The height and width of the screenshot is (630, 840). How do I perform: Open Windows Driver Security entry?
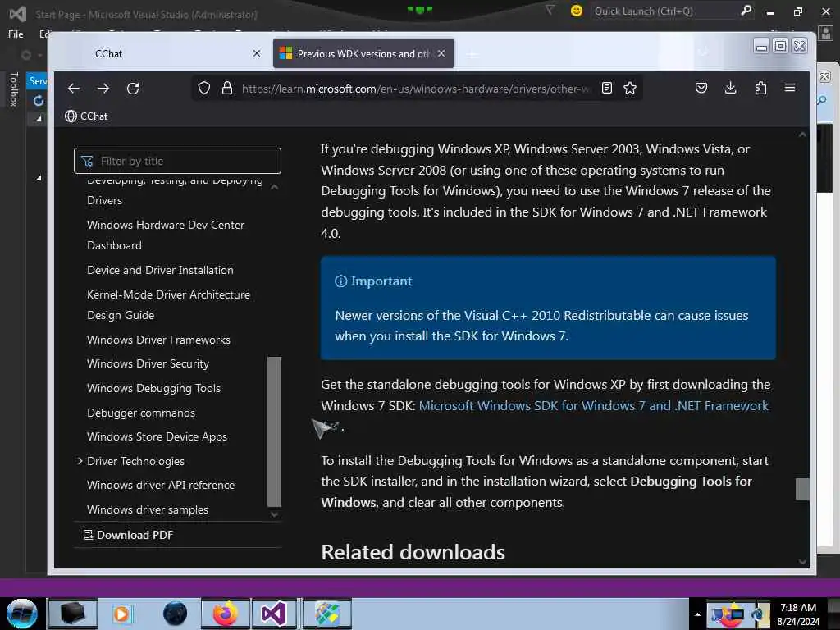[148, 363]
